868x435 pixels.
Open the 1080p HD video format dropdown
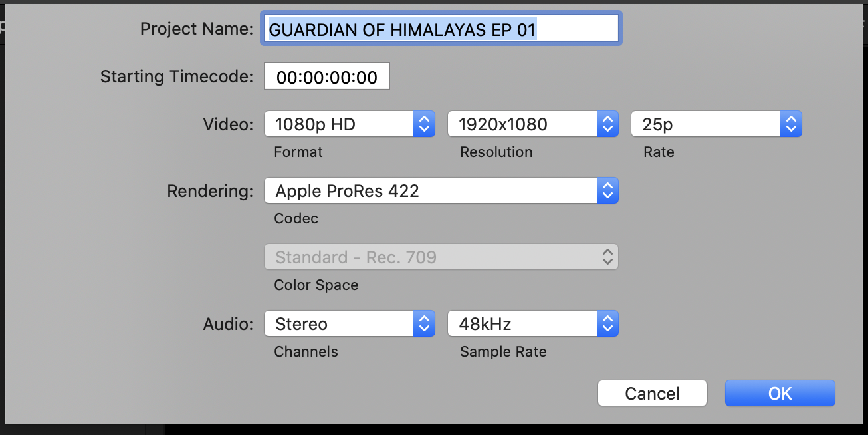(339, 124)
